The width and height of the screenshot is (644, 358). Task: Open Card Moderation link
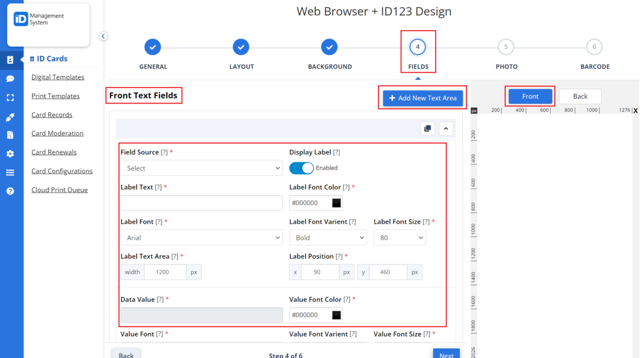pos(57,133)
